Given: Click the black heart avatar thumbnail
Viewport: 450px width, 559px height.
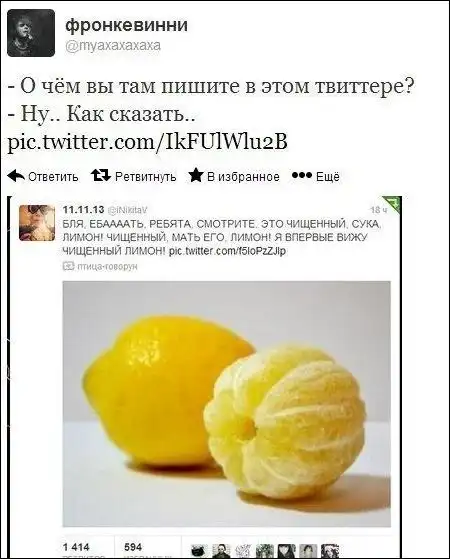Looking at the screenshot, I should [287, 551].
